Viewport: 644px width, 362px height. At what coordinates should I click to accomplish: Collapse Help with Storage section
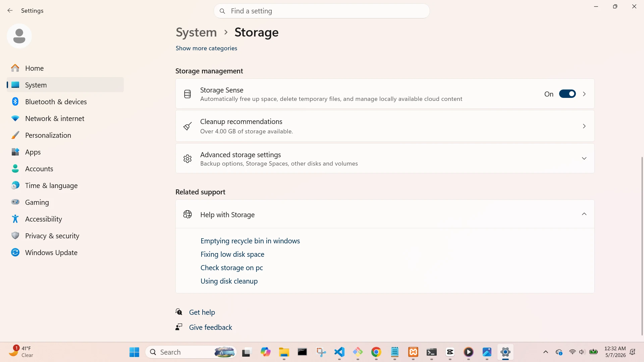[584, 214]
